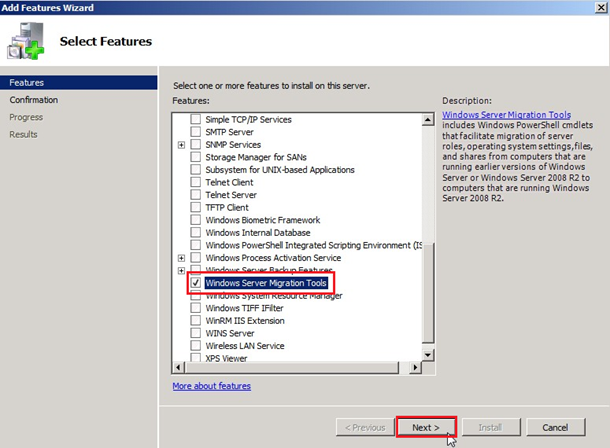Check the Simple TCP/IP Services checkbox

click(196, 119)
